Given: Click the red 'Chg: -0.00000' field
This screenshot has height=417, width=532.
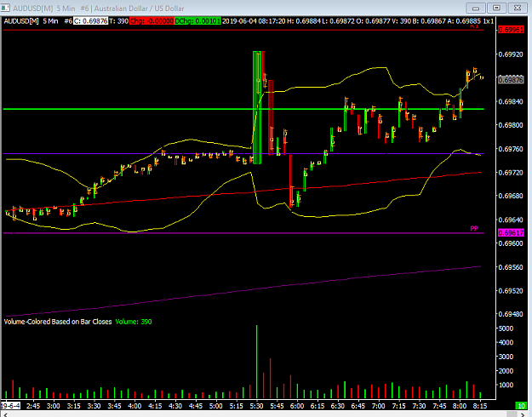Looking at the screenshot, I should click(x=152, y=21).
